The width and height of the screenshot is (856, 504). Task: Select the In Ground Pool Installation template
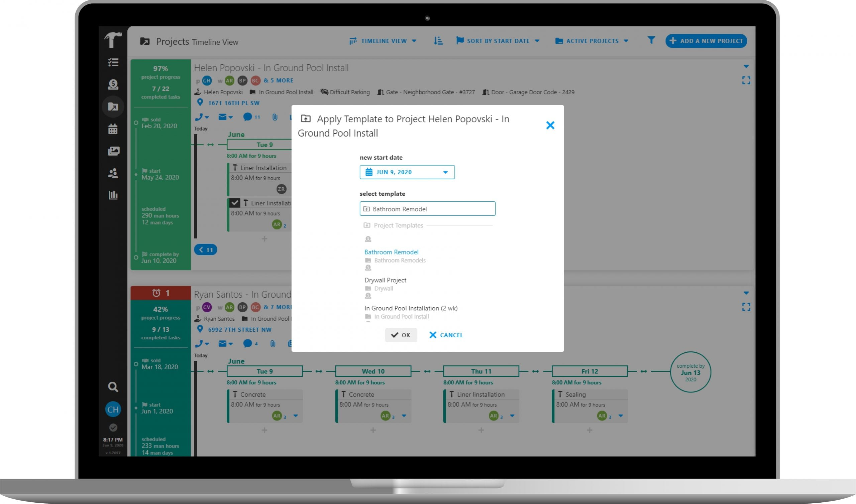pyautogui.click(x=410, y=308)
